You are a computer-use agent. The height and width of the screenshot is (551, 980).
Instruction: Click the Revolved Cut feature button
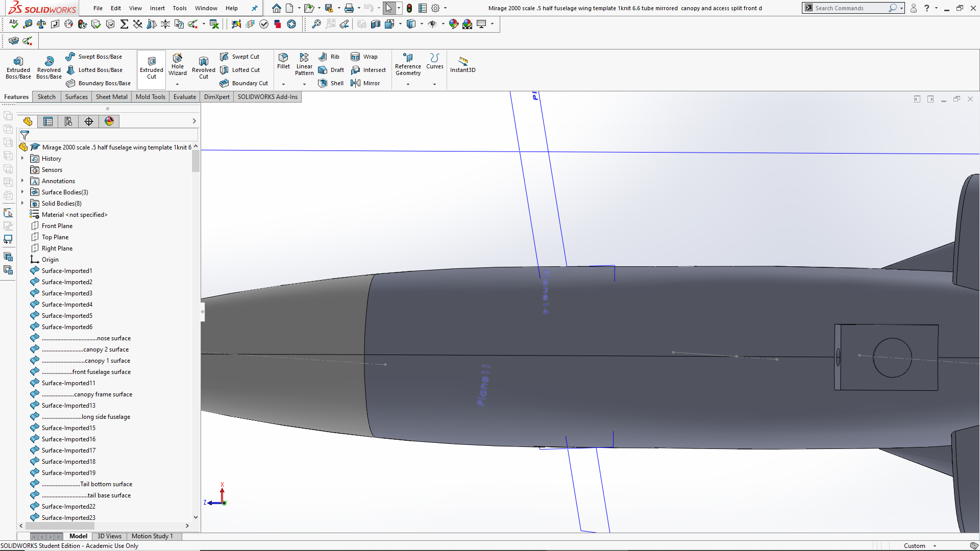coord(203,67)
